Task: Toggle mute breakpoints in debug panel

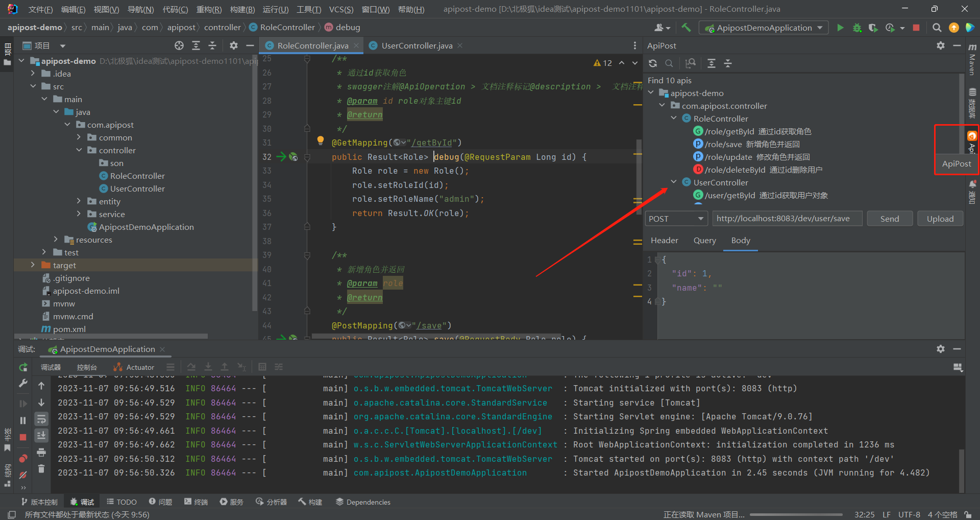Action: pos(23,475)
